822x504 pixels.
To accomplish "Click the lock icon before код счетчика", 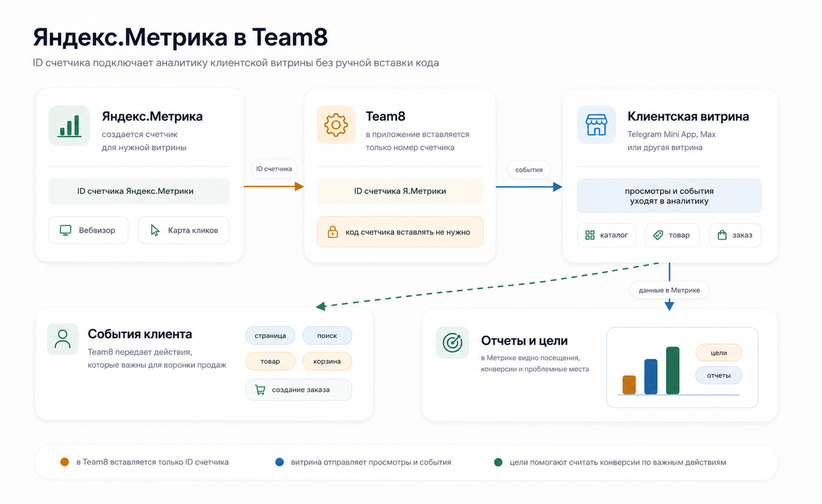I will tap(333, 232).
